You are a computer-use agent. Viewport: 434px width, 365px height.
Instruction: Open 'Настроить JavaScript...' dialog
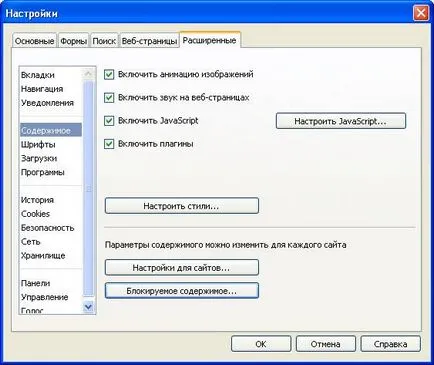click(x=341, y=121)
